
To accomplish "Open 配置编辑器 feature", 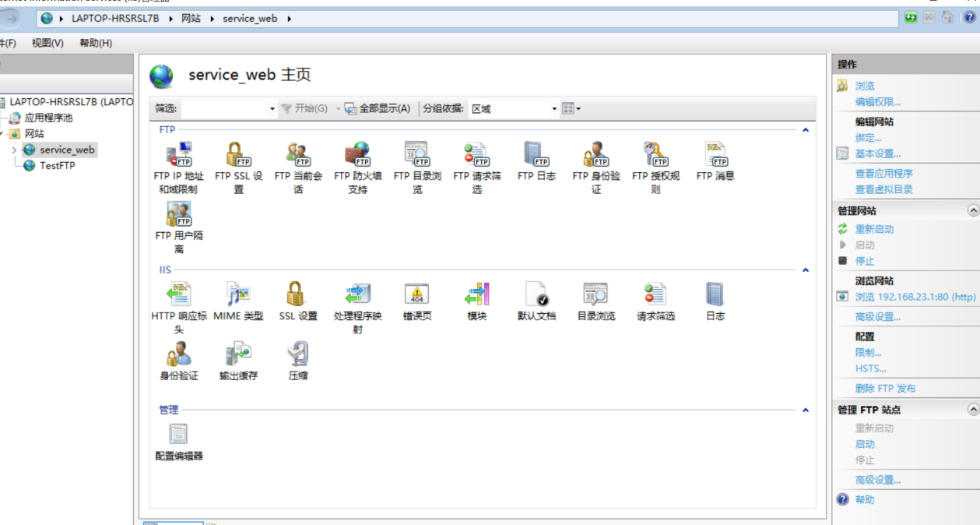I will (x=178, y=442).
